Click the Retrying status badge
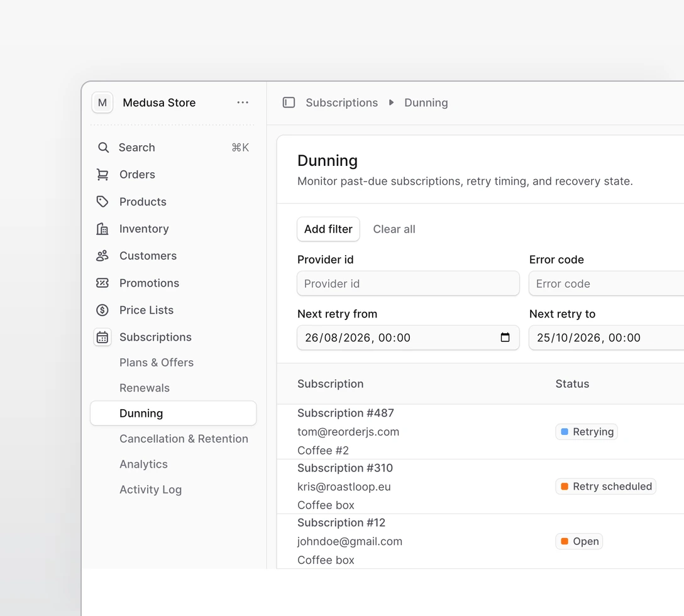This screenshot has height=616, width=684. click(587, 432)
